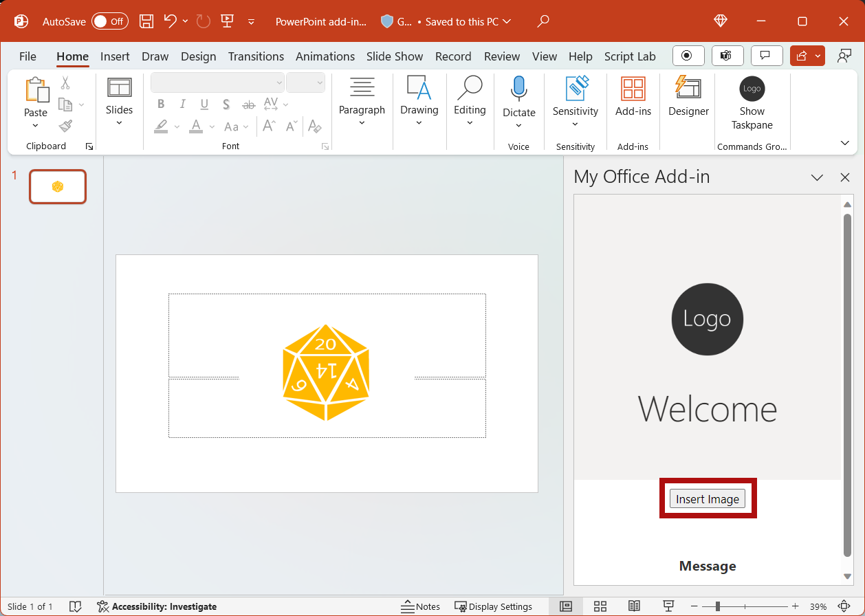Click the text highlight color icon
This screenshot has width=865, height=616.
(x=161, y=126)
